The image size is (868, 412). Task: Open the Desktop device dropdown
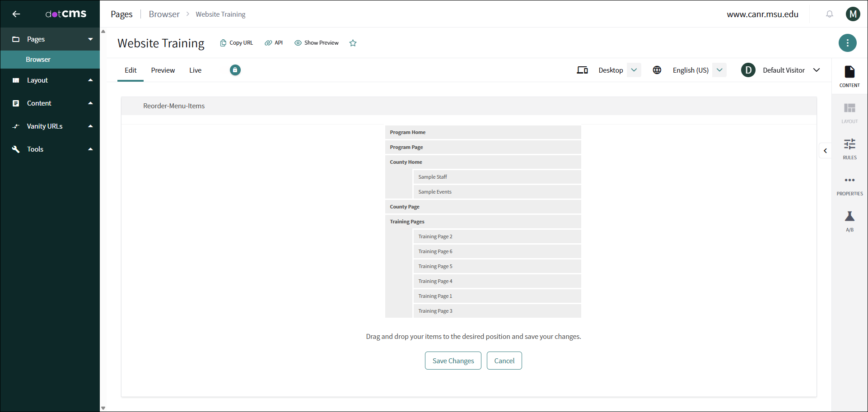coord(634,70)
